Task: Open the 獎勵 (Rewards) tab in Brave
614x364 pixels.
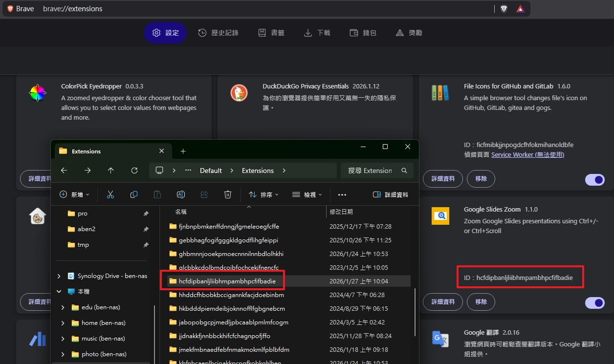Action: [409, 33]
